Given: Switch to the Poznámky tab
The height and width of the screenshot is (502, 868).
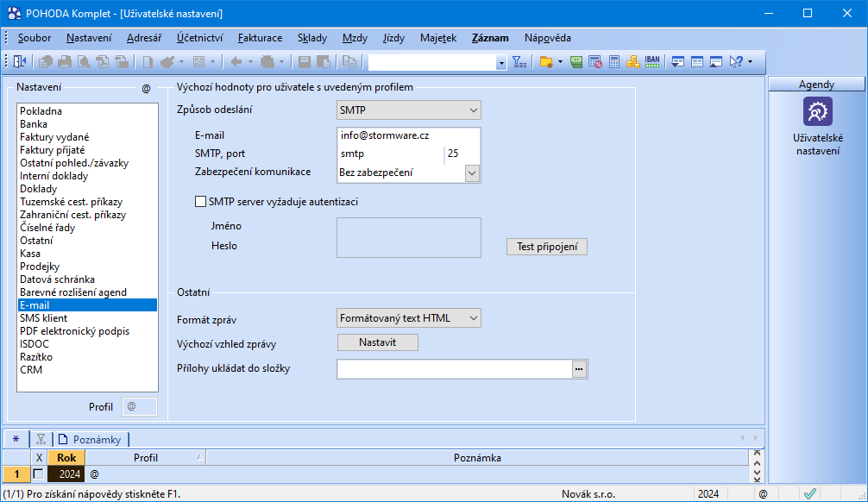Looking at the screenshot, I should pyautogui.click(x=91, y=439).
